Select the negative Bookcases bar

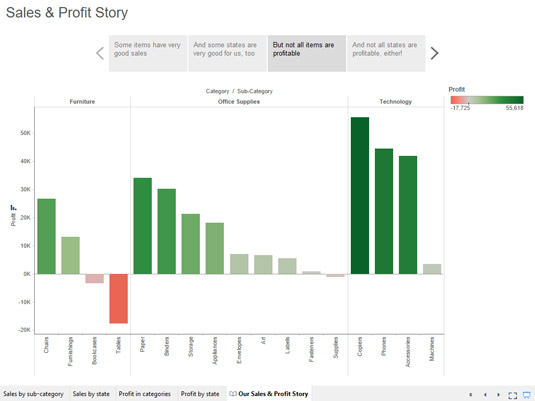[95, 278]
